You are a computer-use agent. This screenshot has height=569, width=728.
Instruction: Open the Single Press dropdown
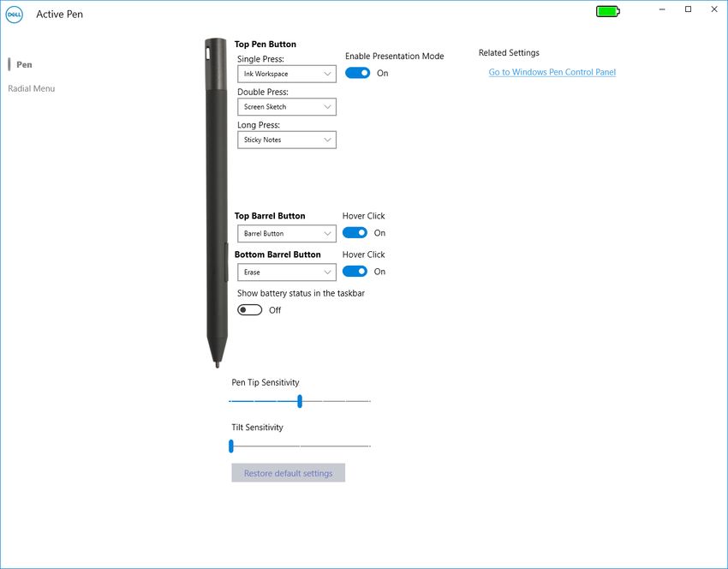click(286, 74)
